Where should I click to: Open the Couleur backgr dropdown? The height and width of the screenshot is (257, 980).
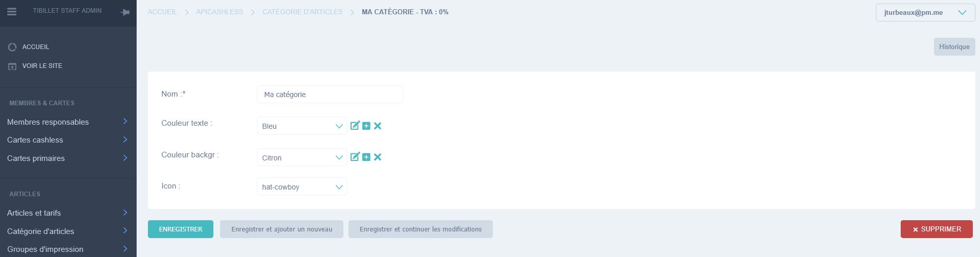(x=302, y=157)
